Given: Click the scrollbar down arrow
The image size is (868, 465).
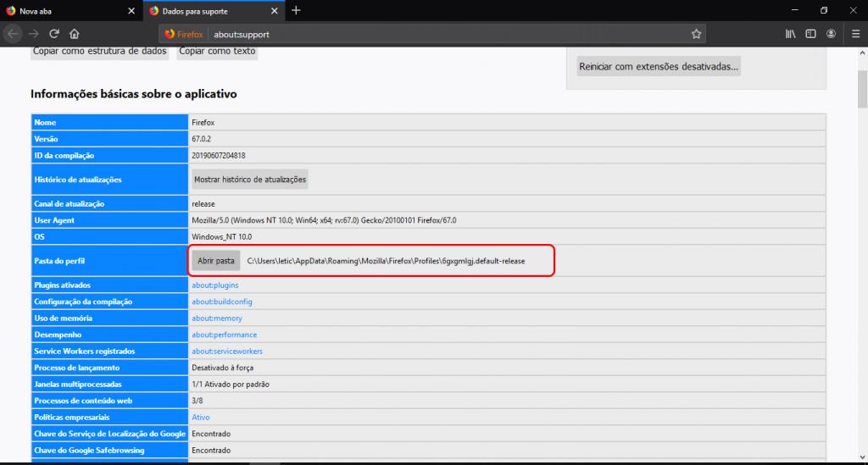Looking at the screenshot, I should pos(862,457).
